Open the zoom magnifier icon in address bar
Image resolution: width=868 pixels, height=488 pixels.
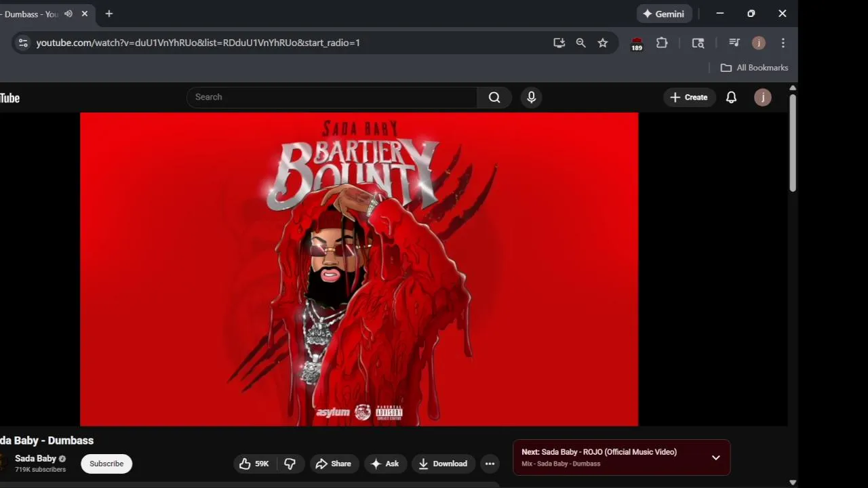pos(580,43)
